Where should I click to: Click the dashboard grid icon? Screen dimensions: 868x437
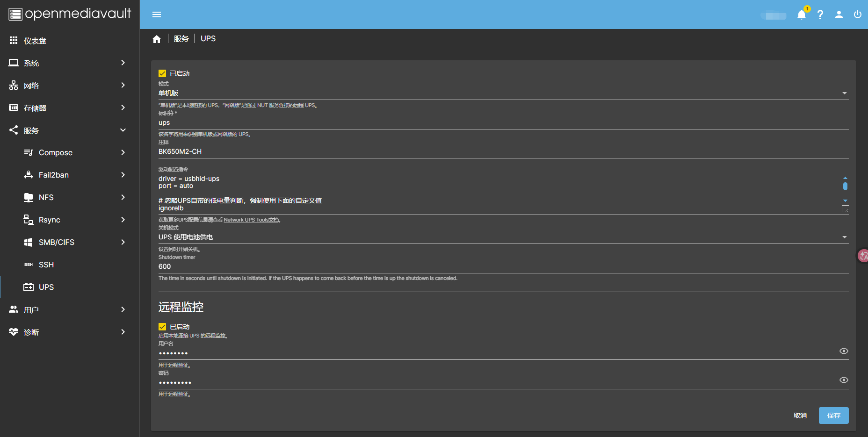[14, 41]
